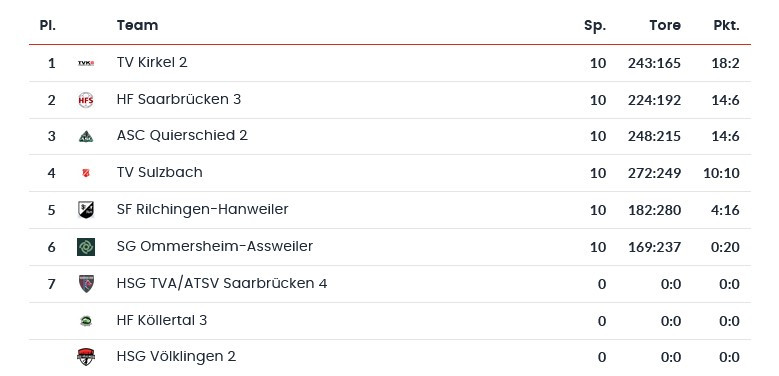Click the Team column header
779x376 pixels.
pyautogui.click(x=138, y=25)
